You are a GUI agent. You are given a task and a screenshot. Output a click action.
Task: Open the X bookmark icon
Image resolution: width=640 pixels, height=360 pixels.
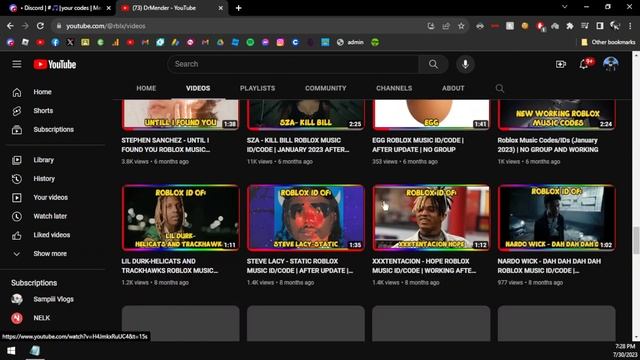tap(70, 42)
